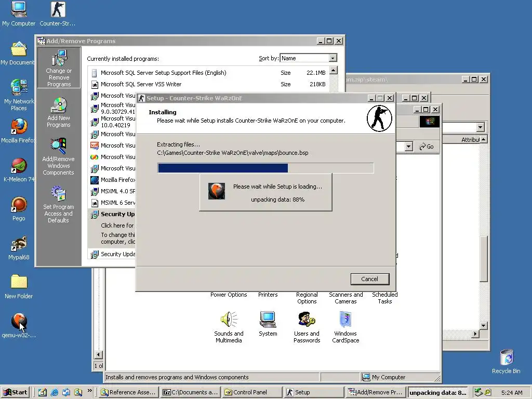Open Regional Options in Control Panel

(307, 298)
